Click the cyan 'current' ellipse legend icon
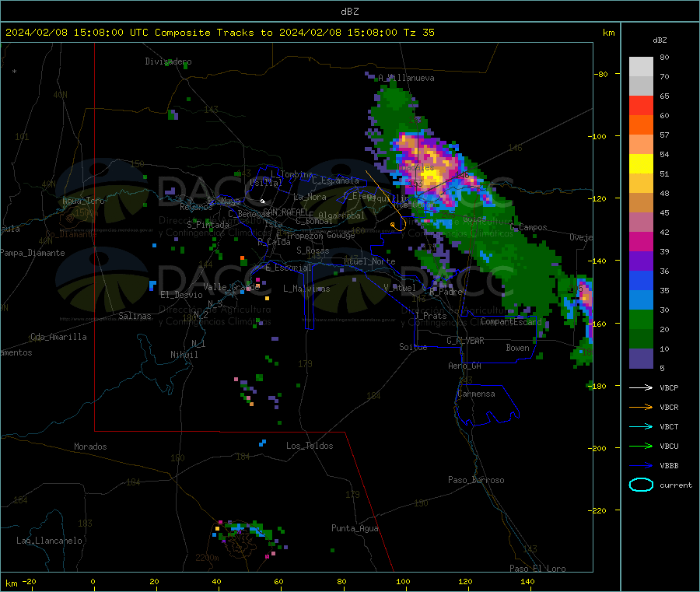700x592 pixels. [x=641, y=485]
